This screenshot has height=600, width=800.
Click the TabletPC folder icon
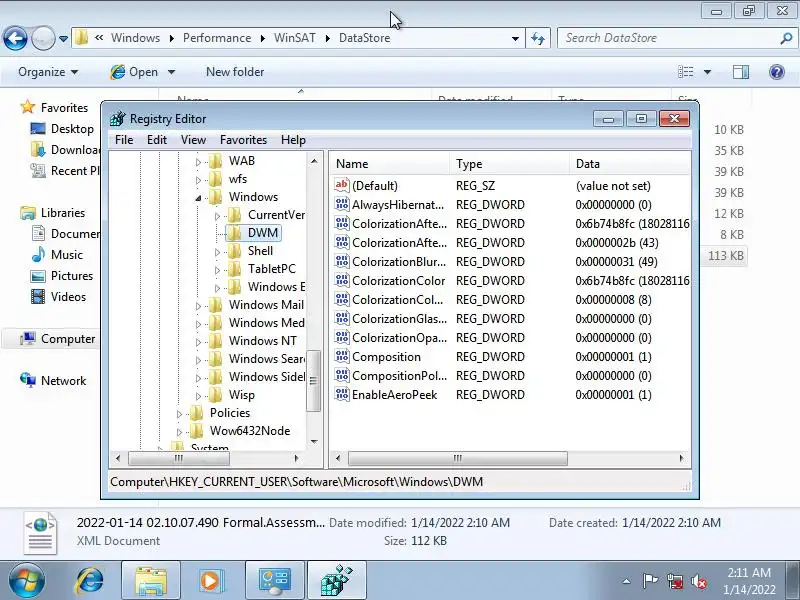[234, 269]
